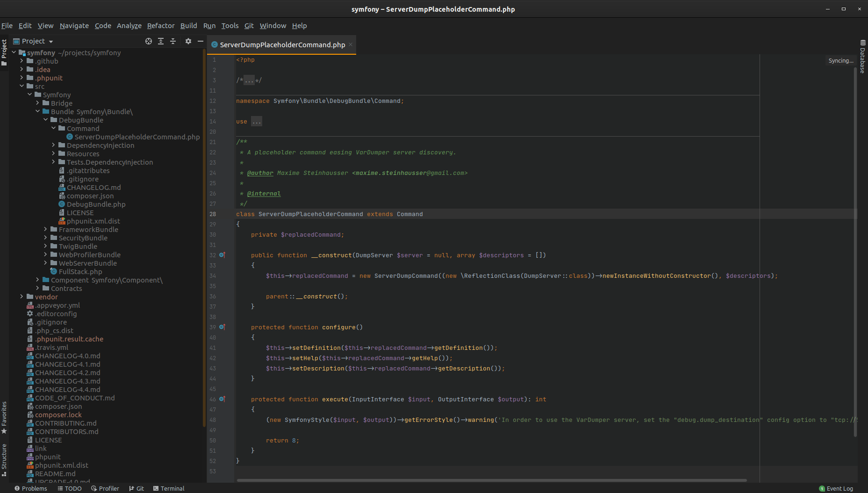Click the @author doc tag
868x493 pixels.
coord(260,173)
